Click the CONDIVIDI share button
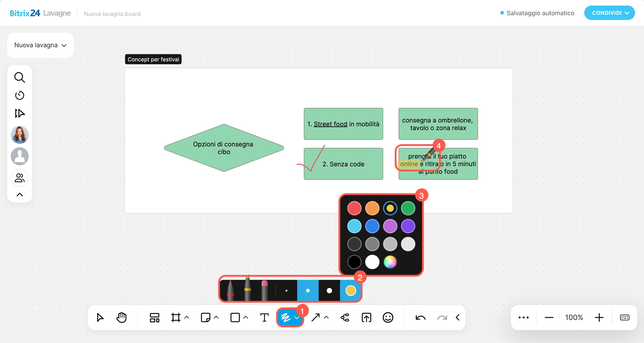The image size is (644, 343). pyautogui.click(x=609, y=13)
